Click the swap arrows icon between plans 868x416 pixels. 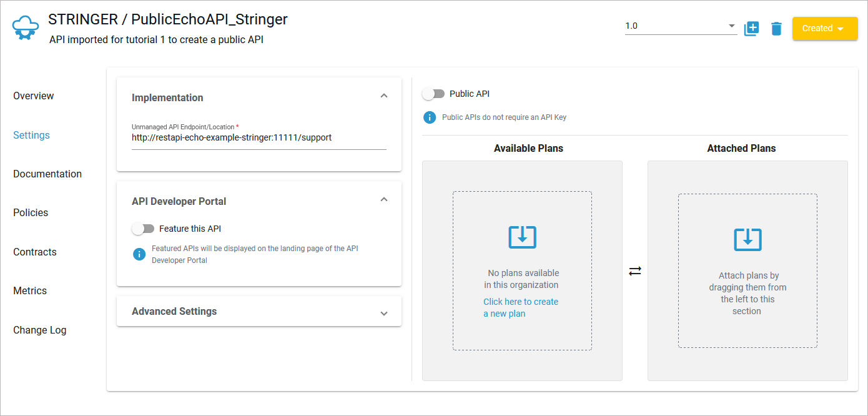[x=635, y=271]
